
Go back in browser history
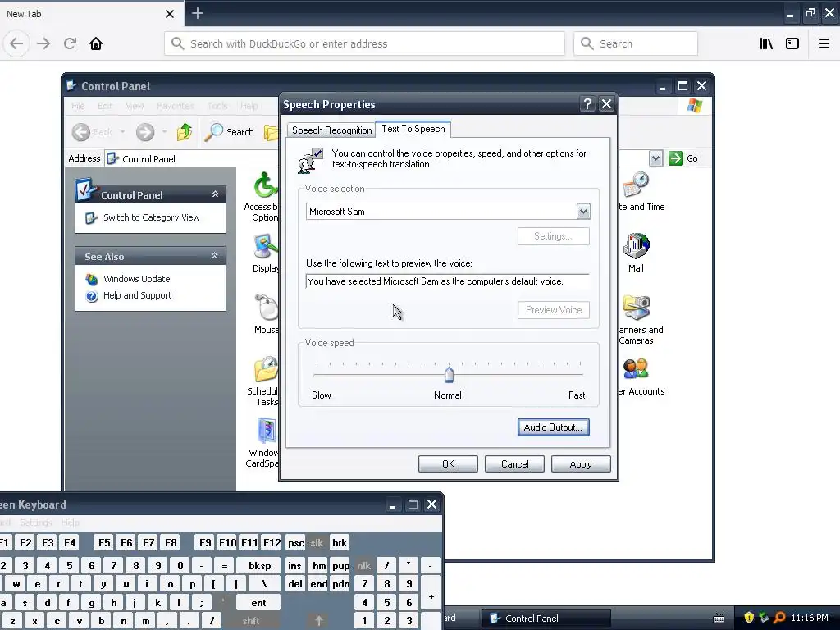click(x=16, y=43)
